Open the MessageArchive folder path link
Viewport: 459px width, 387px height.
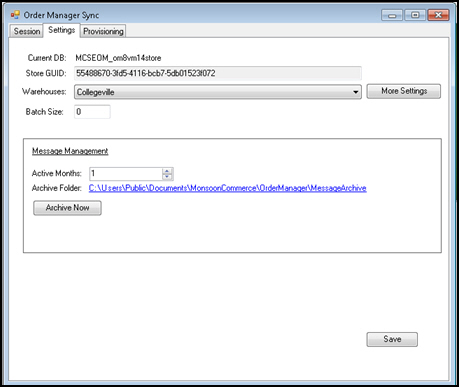tap(228, 188)
